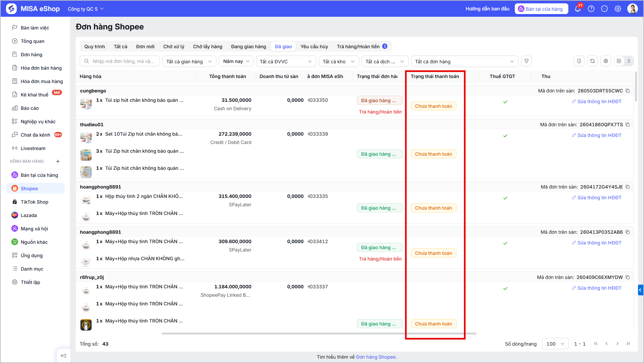Go to the next page of results
This screenshot has height=363, width=644.
[x=618, y=344]
